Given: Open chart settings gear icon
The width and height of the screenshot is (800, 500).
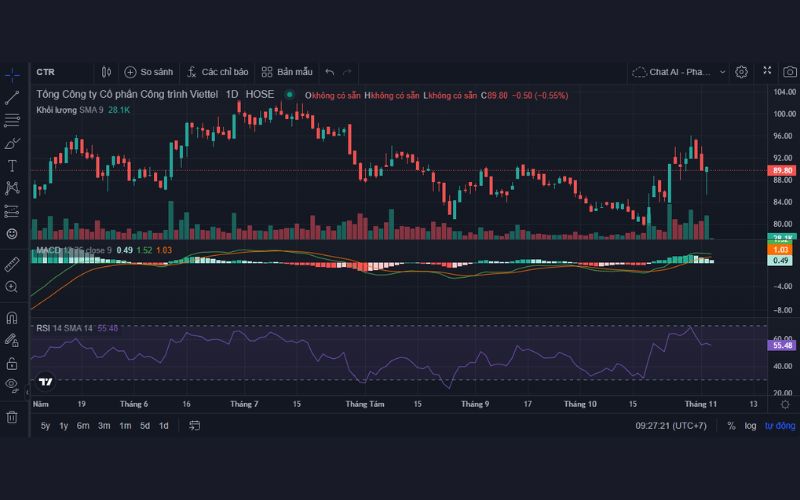Looking at the screenshot, I should [741, 72].
